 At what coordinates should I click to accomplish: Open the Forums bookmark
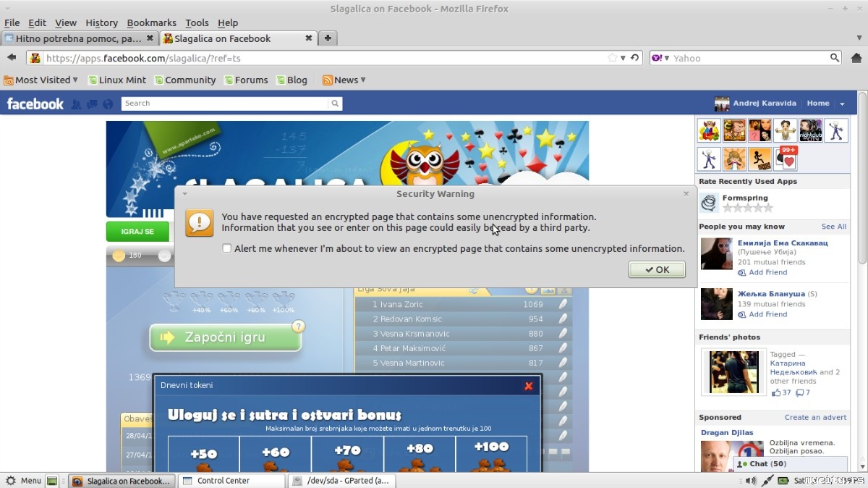(x=246, y=80)
